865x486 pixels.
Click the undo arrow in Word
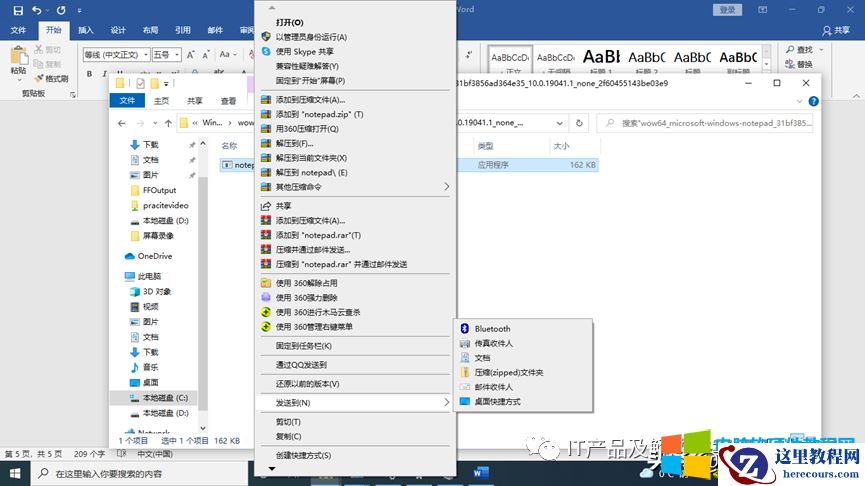pyautogui.click(x=37, y=10)
